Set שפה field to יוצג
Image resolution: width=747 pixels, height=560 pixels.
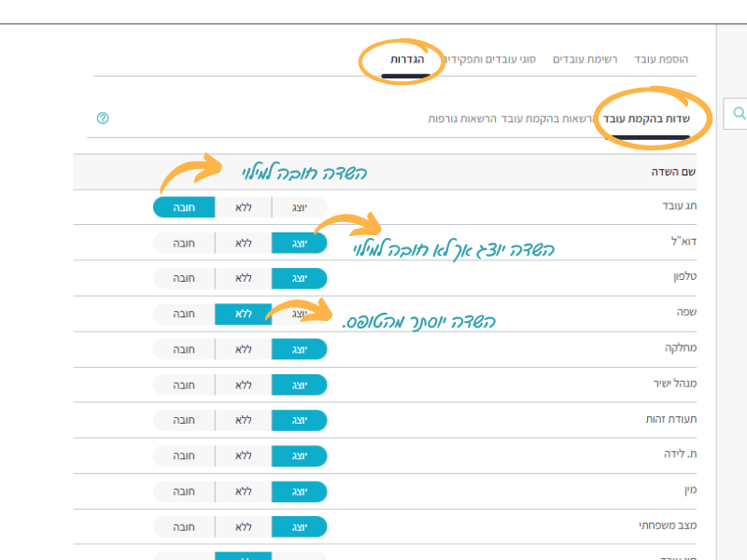pyautogui.click(x=299, y=314)
